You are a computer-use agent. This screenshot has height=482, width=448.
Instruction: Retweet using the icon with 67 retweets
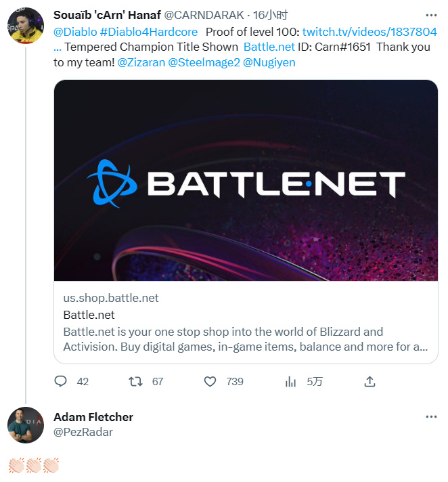pos(135,382)
